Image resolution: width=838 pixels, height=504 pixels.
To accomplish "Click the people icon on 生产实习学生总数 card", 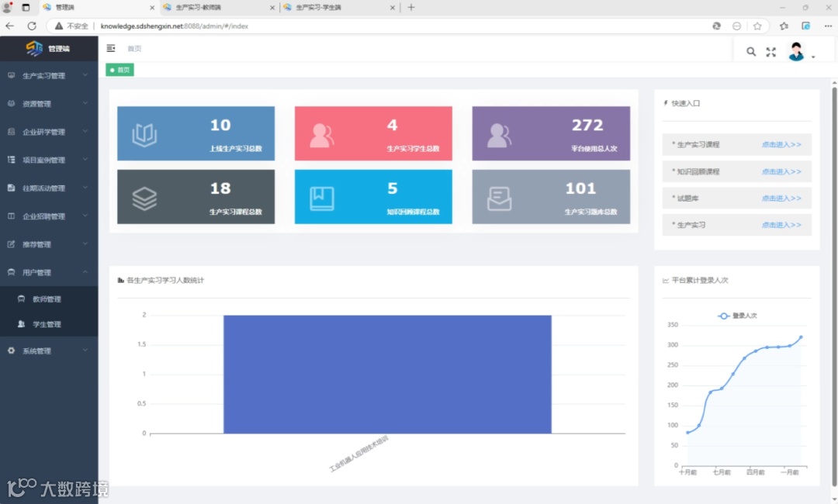I will (x=322, y=136).
